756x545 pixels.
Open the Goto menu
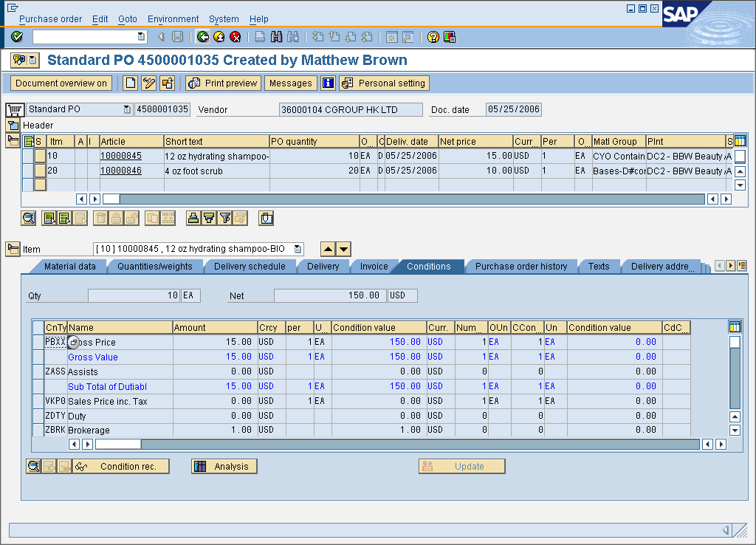[128, 18]
